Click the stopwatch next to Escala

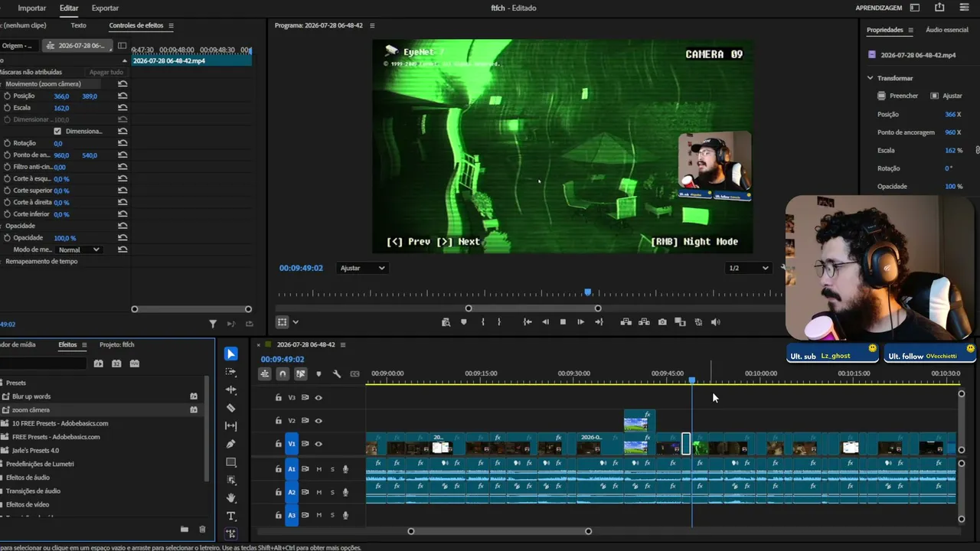[x=7, y=108]
